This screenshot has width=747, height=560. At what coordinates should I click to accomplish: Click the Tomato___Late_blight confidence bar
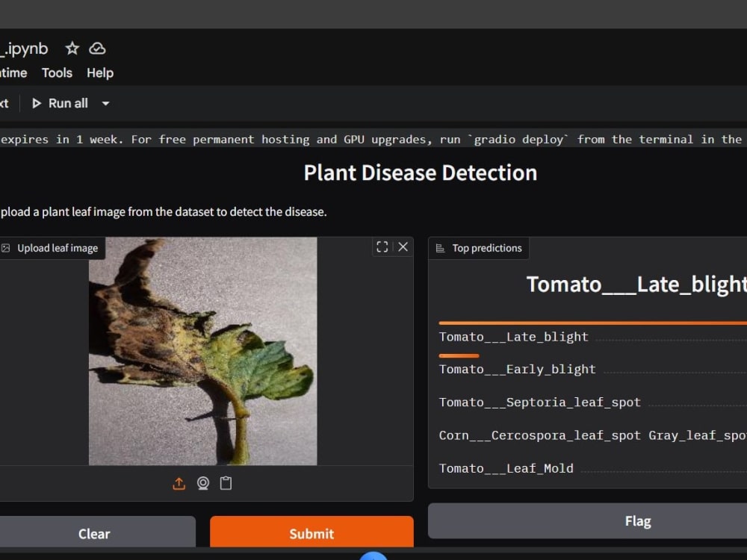[592, 323]
